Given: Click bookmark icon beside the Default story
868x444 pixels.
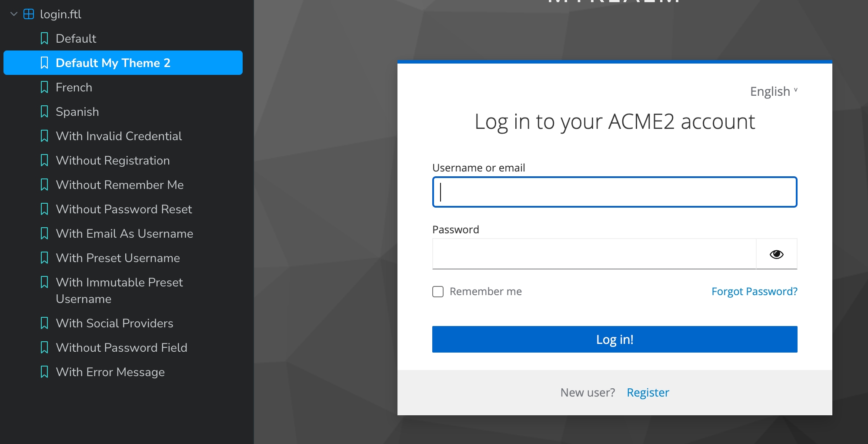Looking at the screenshot, I should (x=44, y=39).
